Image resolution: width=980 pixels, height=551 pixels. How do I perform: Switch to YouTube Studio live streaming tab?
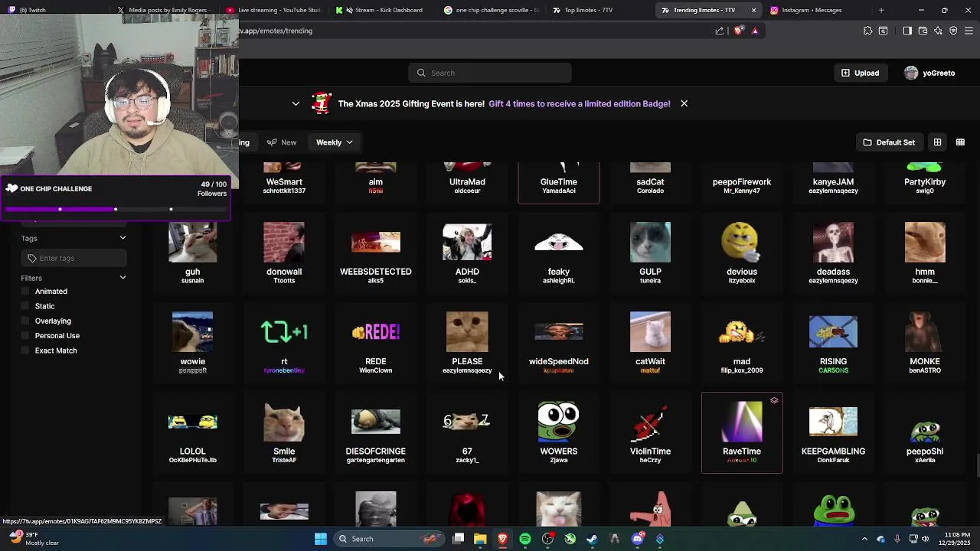274,10
